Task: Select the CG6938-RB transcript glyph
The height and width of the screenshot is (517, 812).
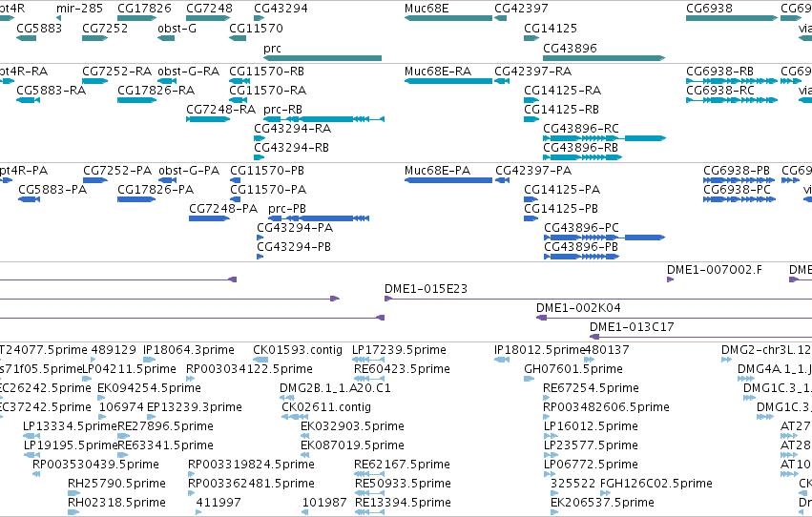Action: click(x=732, y=81)
